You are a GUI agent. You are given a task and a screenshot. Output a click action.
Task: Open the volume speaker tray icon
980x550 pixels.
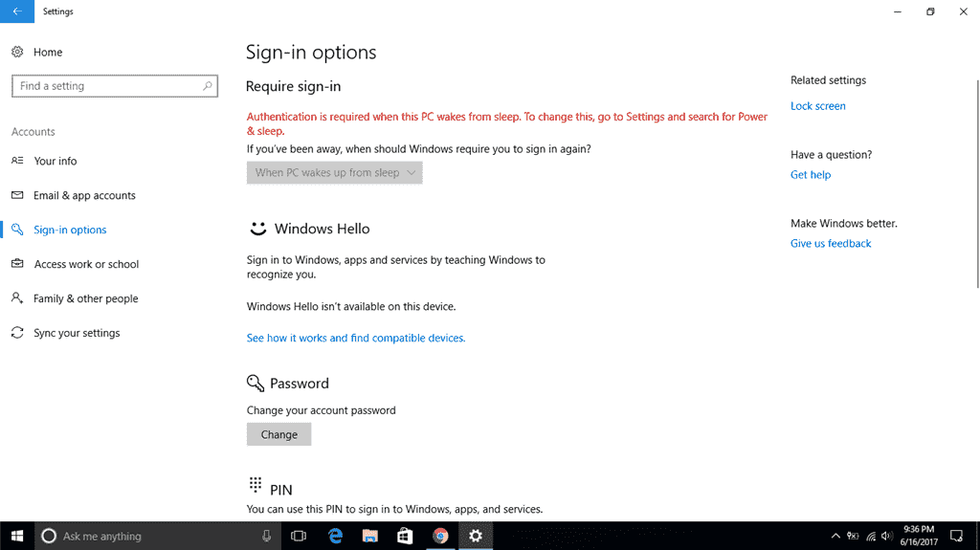click(x=886, y=536)
